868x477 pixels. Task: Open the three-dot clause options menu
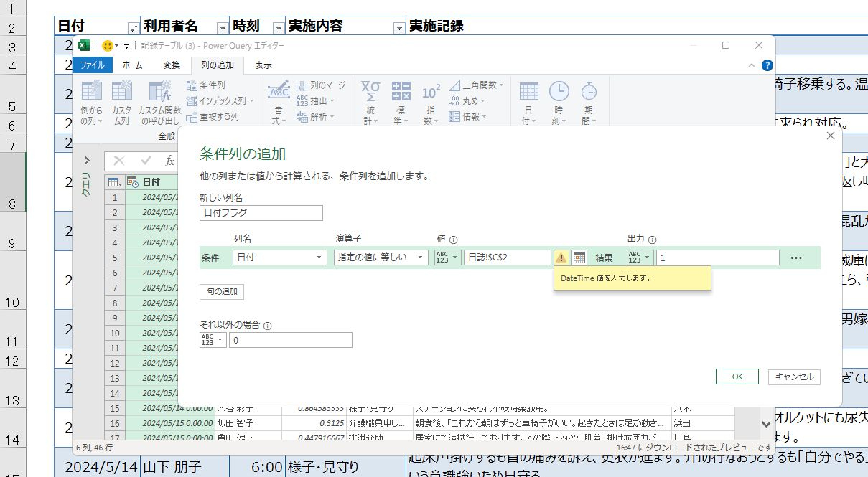[x=795, y=258]
